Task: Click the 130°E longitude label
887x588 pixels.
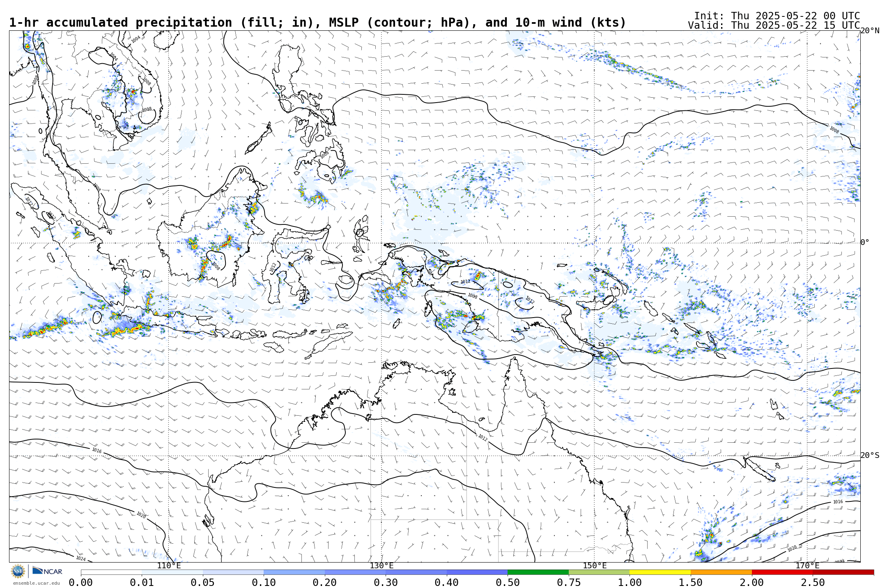Action: point(381,566)
